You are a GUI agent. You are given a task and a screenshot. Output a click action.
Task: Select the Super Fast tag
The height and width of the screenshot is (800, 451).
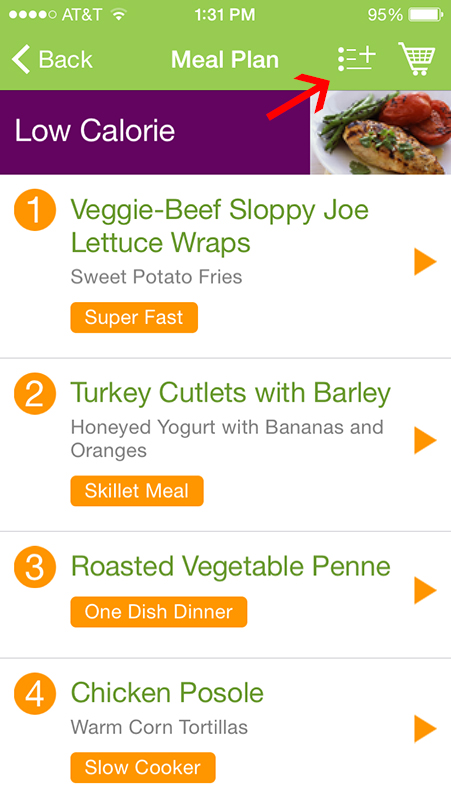pyautogui.click(x=134, y=317)
